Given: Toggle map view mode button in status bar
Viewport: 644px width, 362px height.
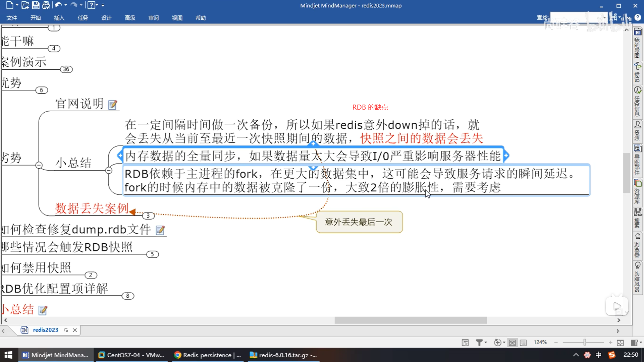Looking at the screenshot, I should click(x=512, y=342).
